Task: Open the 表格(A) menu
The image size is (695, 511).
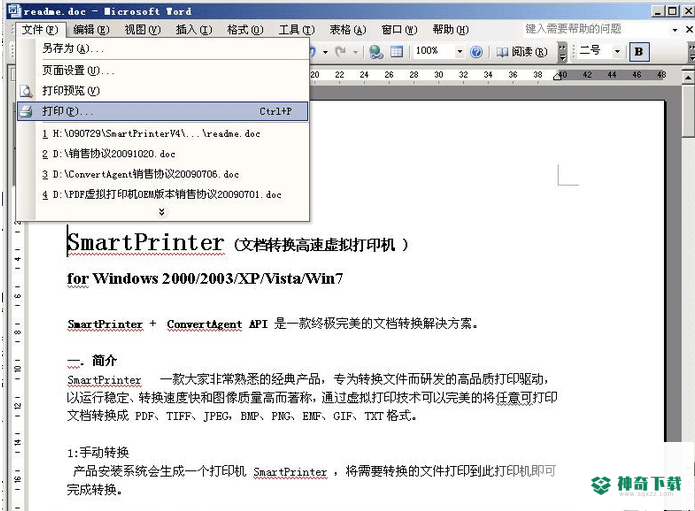Action: (348, 30)
